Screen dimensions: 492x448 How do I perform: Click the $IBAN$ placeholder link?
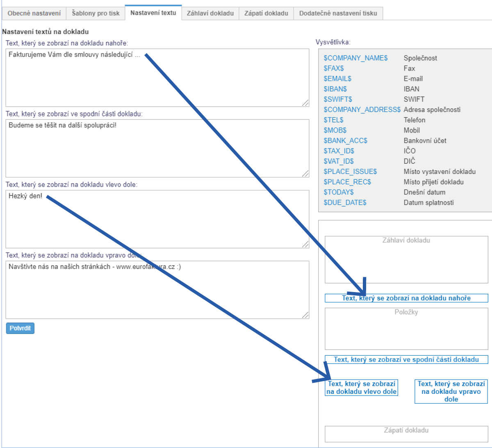tap(335, 89)
